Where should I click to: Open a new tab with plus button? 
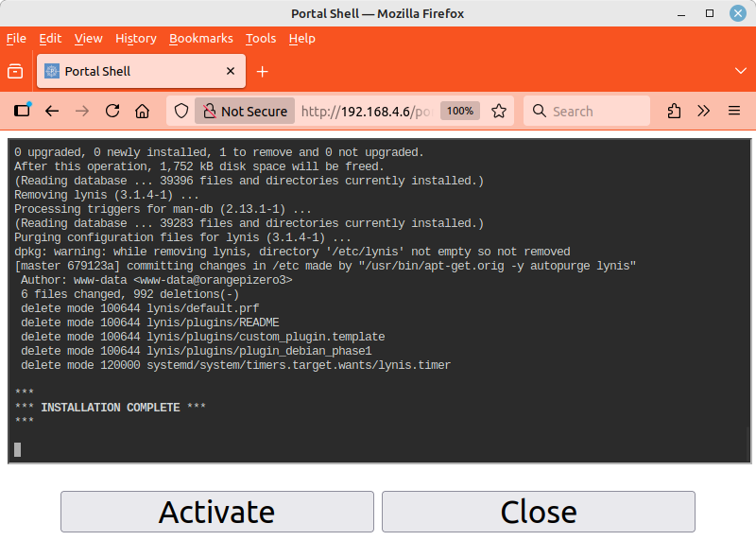point(263,71)
